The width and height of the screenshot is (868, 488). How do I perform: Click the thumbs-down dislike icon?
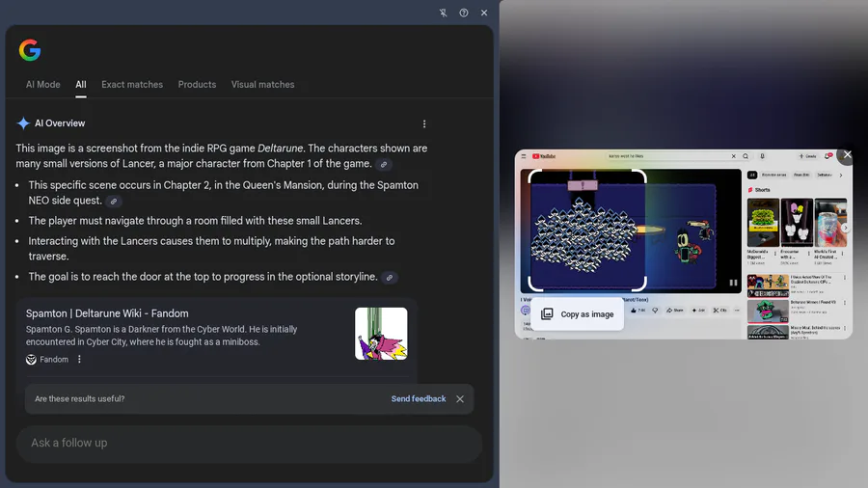click(x=655, y=311)
